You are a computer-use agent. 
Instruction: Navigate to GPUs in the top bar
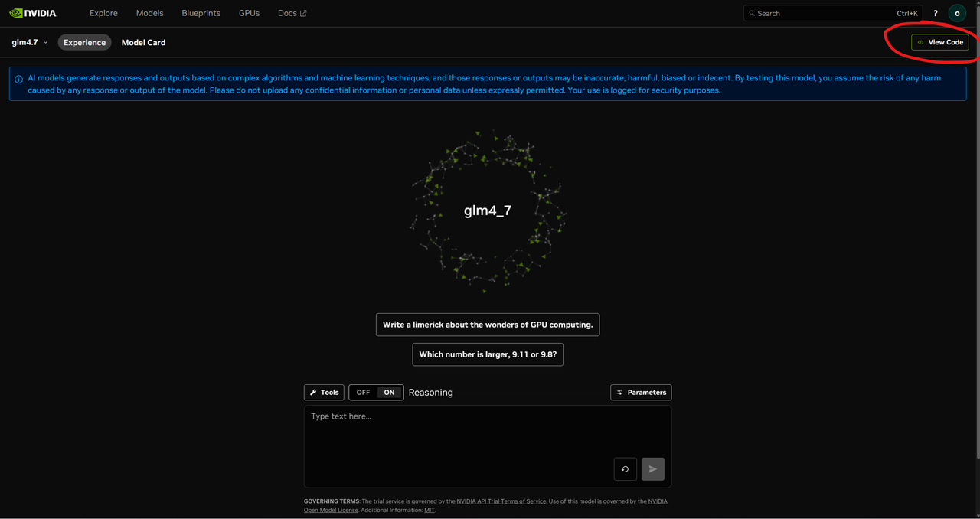[249, 13]
